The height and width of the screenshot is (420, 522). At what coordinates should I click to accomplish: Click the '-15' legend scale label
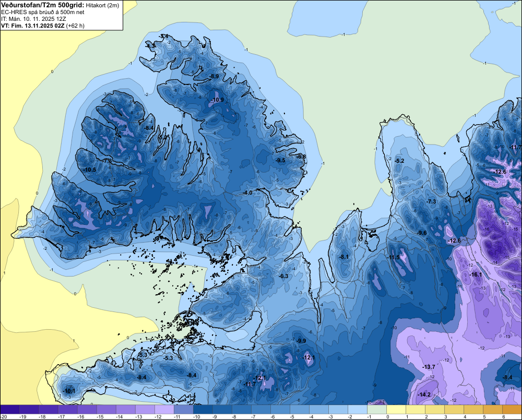pos(100,417)
